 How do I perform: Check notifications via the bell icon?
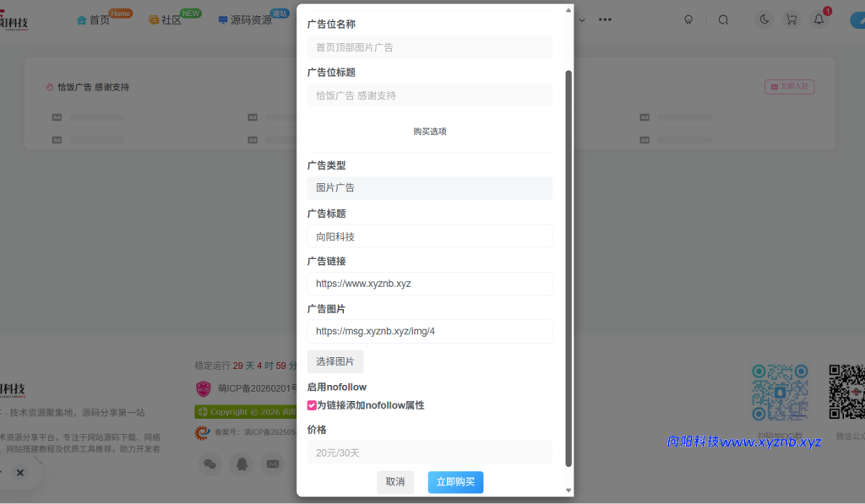[819, 19]
